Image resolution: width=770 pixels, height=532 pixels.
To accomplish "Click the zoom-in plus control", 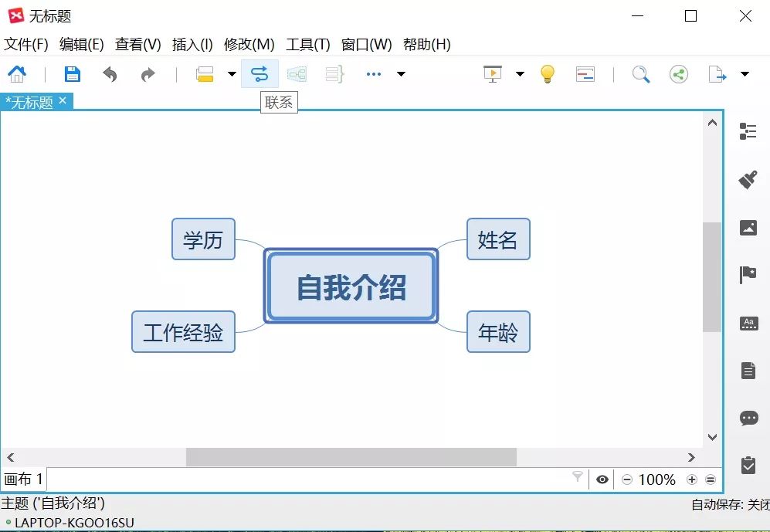I will [693, 479].
